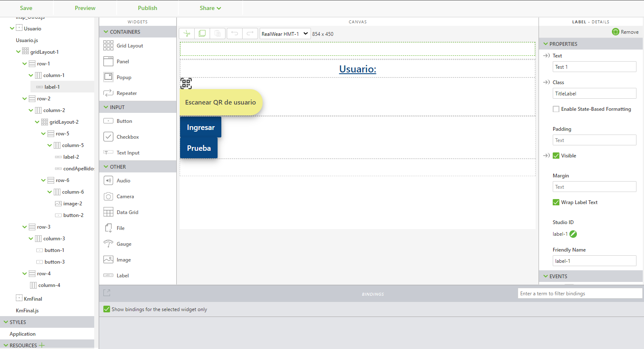Click Publish in the top menu
The image size is (644, 349).
click(x=147, y=8)
